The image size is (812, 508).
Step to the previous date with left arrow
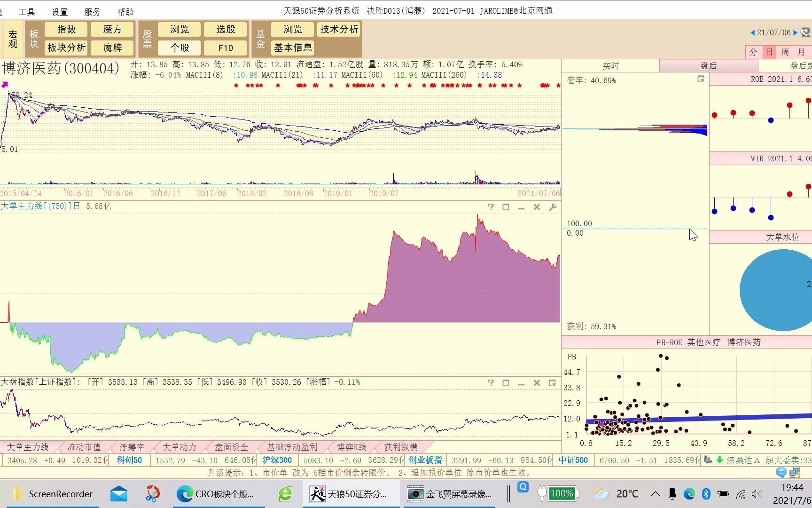coord(752,32)
